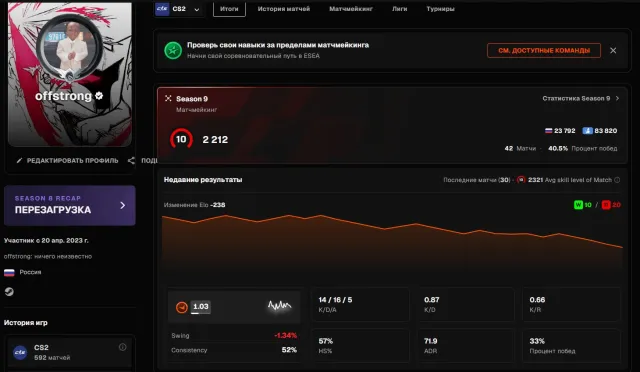
Task: Click См. доступные команды button
Action: pyautogui.click(x=544, y=51)
